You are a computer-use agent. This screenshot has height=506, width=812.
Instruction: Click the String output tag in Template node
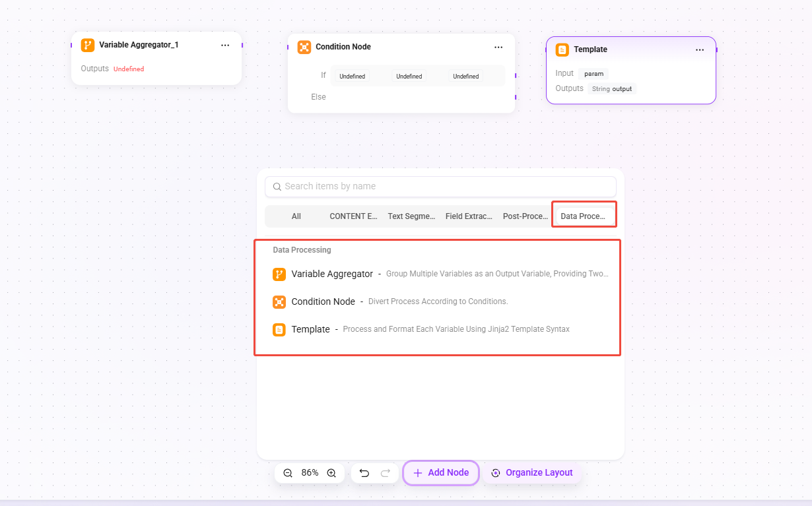612,89
